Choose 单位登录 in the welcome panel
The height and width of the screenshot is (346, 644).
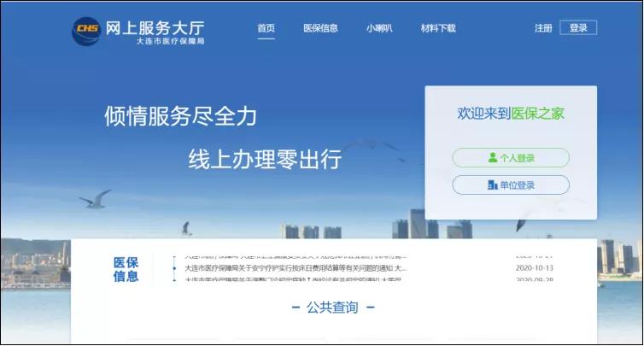511,185
